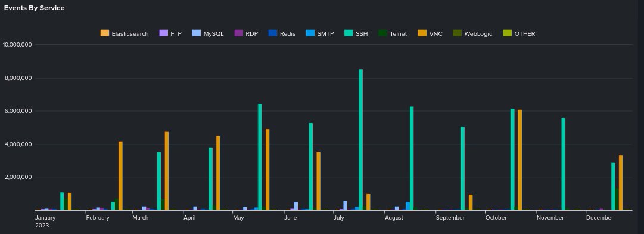Select the Events By Service title
Viewport: 644px width, 234px height.
[x=34, y=8]
